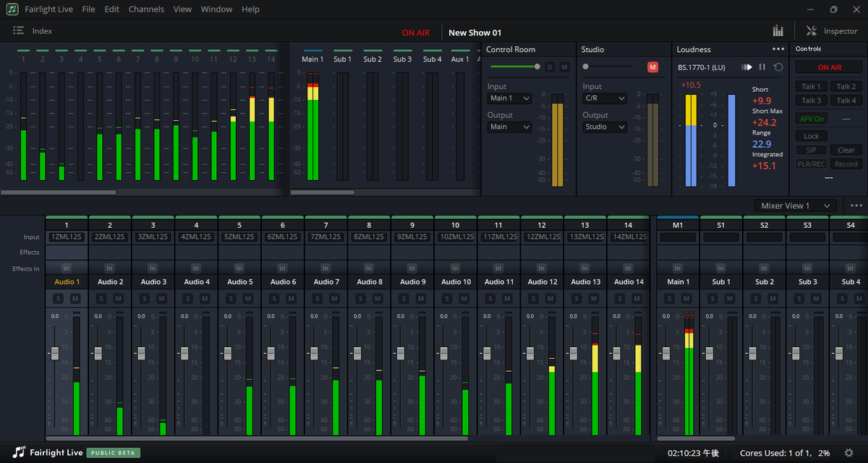Click Talk 4 button

[x=846, y=101]
